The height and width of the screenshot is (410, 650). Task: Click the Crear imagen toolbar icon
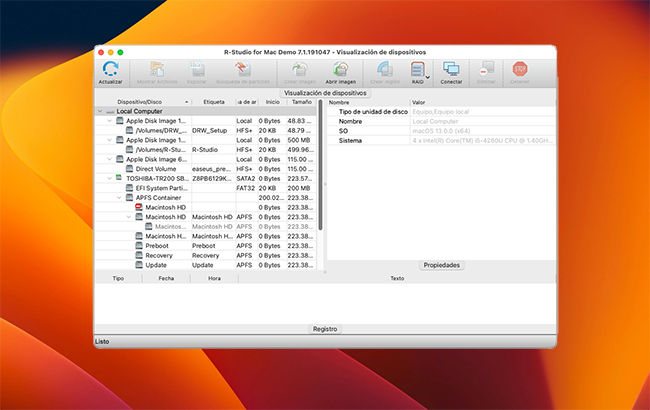pos(300,69)
